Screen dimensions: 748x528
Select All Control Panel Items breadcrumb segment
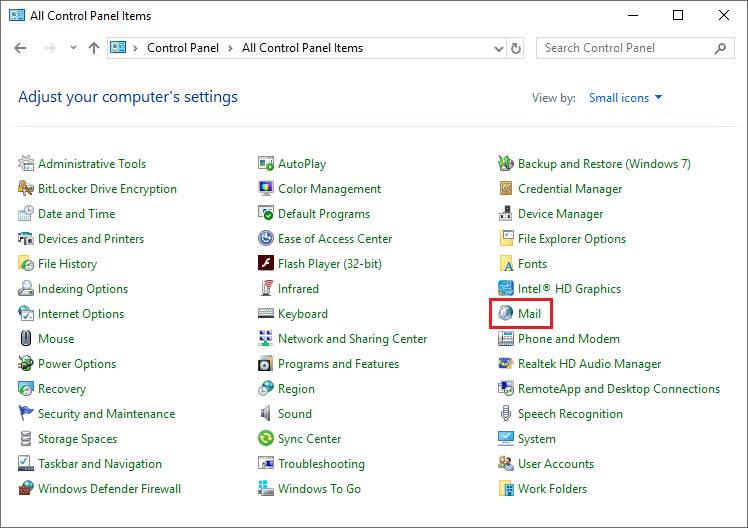(x=302, y=48)
